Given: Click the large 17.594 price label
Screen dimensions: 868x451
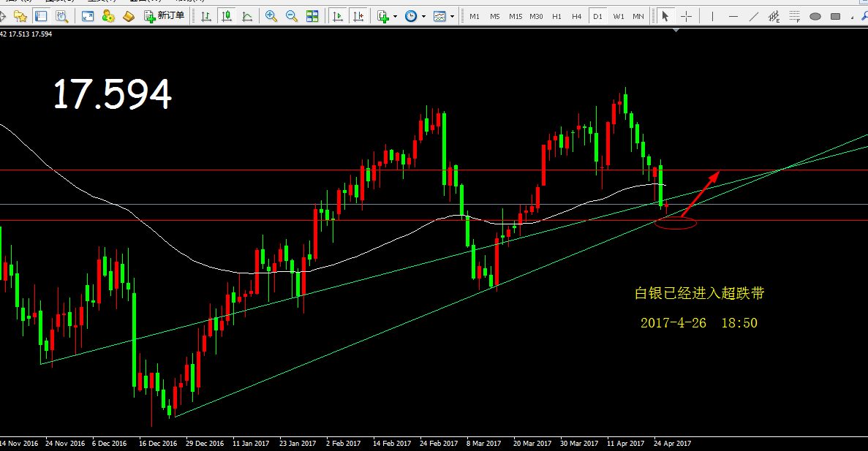Looking at the screenshot, I should (113, 94).
